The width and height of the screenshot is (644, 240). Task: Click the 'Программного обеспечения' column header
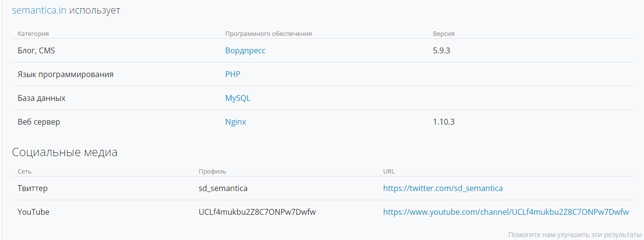click(x=268, y=34)
